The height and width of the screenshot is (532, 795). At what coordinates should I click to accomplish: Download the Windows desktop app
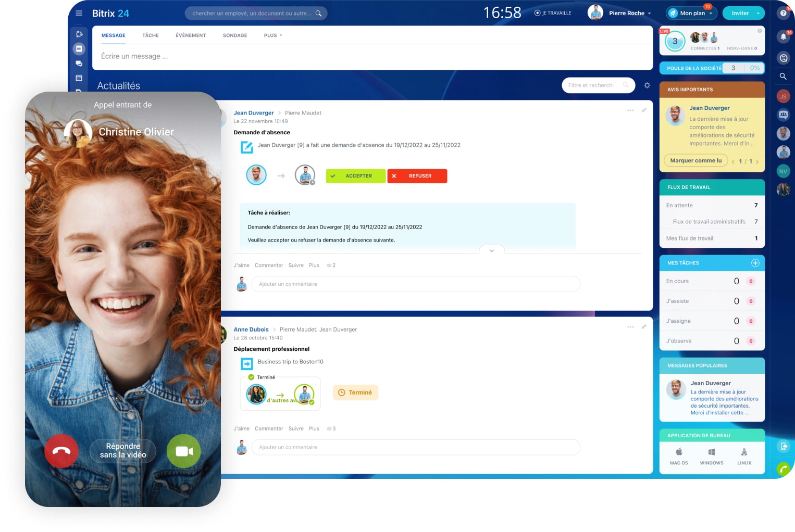[711, 455]
